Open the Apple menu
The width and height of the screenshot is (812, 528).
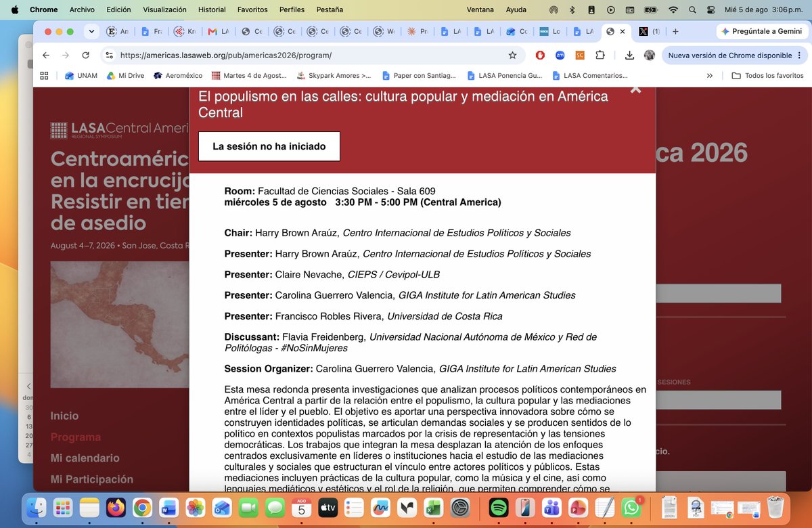[x=15, y=9]
